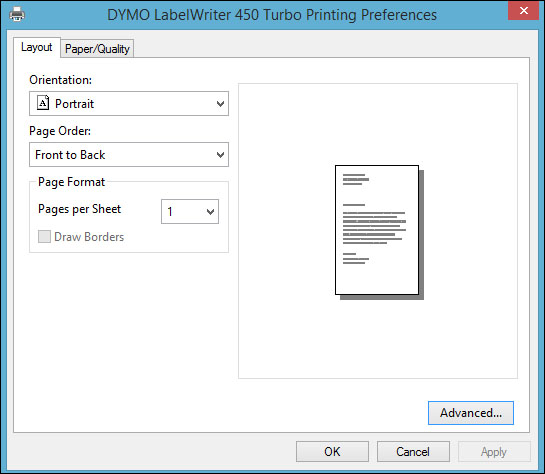Click the 'Pages per Sheet' label
This screenshot has height=474, width=545.
pyautogui.click(x=80, y=209)
